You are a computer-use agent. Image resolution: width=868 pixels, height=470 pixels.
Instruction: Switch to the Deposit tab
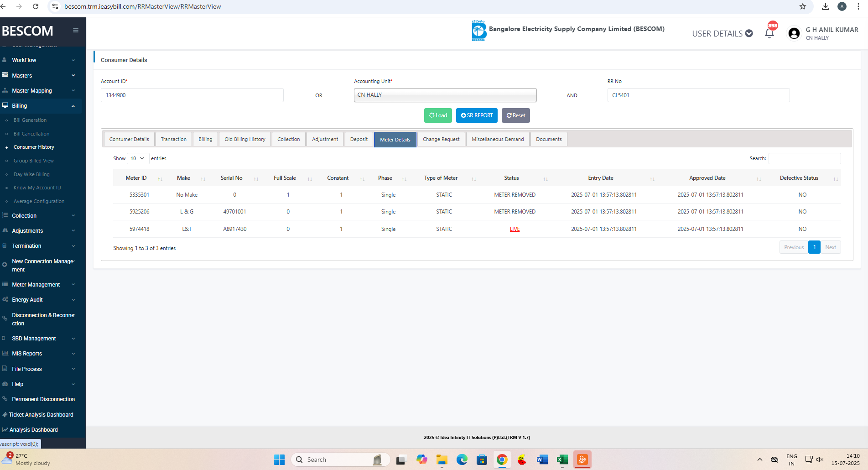point(359,139)
